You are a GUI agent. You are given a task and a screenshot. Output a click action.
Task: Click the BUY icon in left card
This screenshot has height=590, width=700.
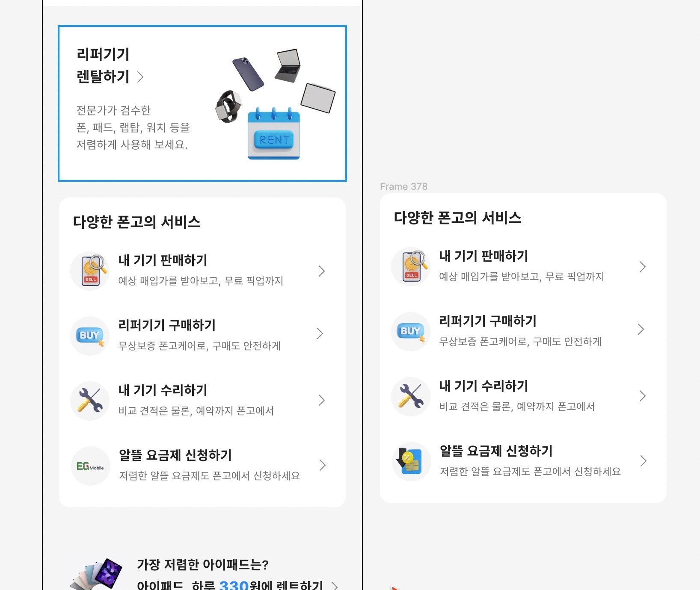90,336
